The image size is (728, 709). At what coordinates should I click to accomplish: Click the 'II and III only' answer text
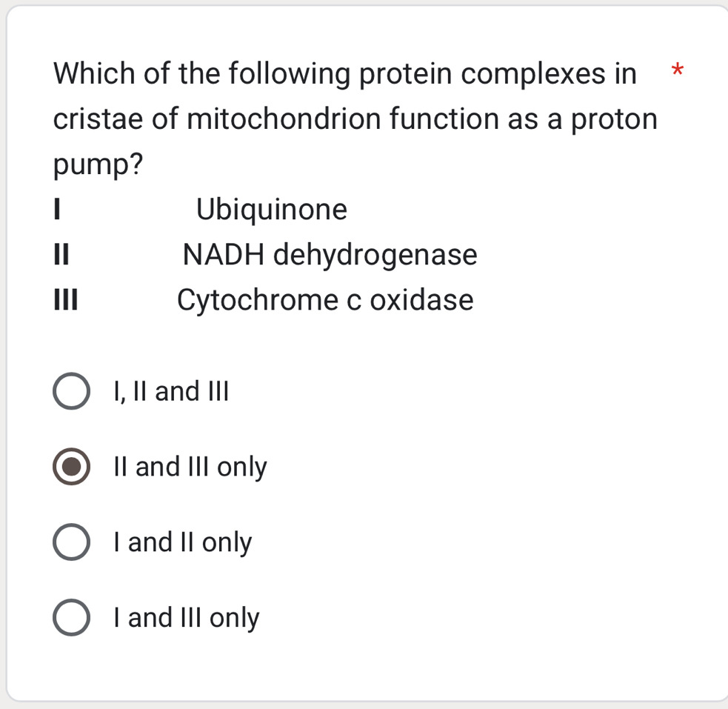pos(190,467)
